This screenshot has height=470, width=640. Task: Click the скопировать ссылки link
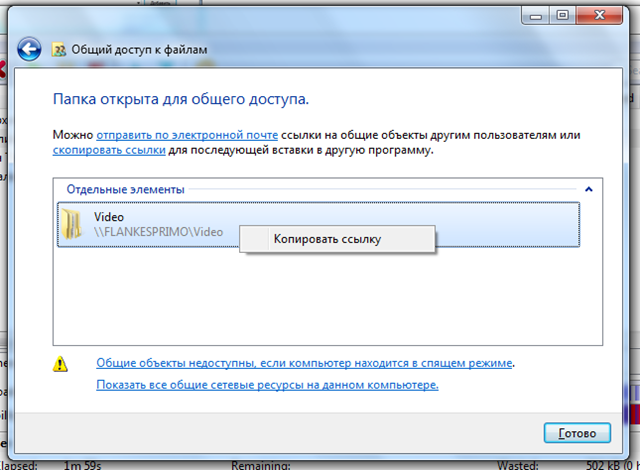click(x=109, y=150)
